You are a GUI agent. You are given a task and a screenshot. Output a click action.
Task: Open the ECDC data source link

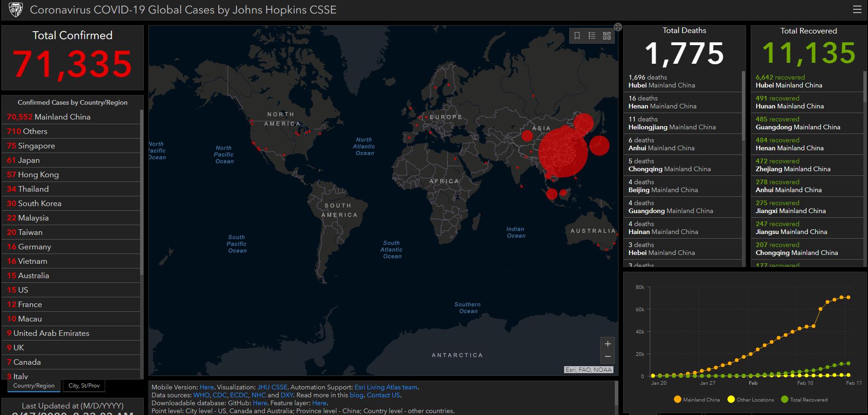coord(239,395)
